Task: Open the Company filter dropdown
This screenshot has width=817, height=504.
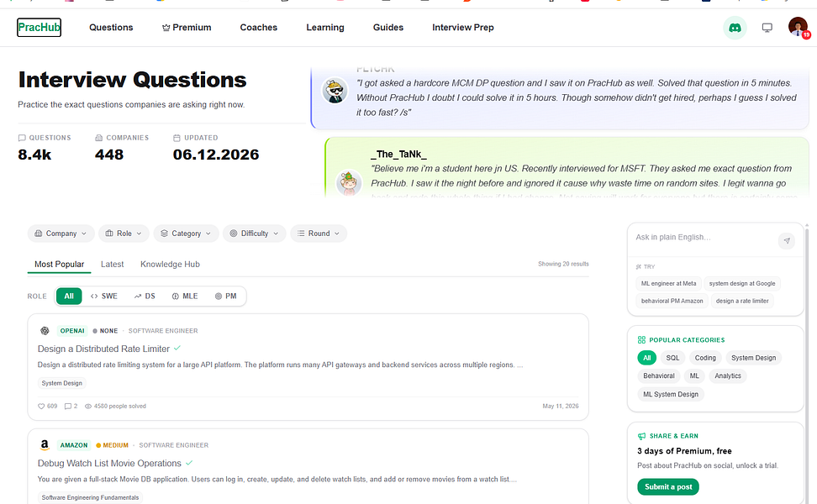Action: tap(61, 234)
